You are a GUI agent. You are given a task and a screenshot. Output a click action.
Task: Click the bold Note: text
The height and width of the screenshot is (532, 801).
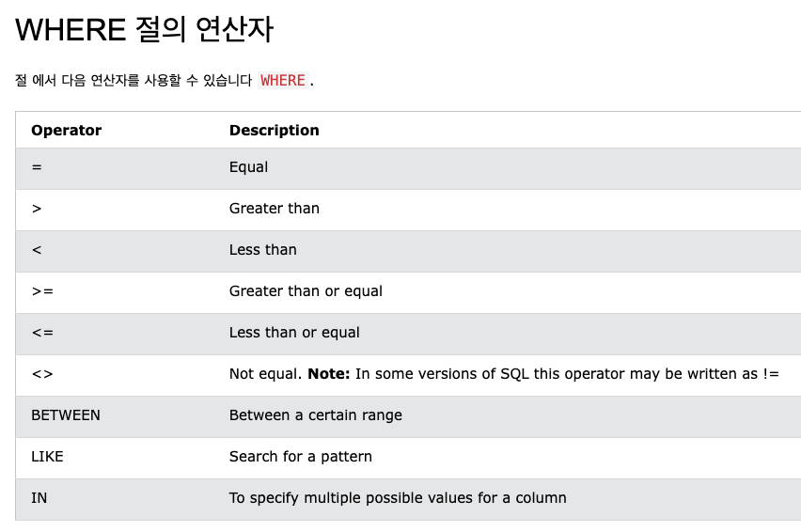pos(329,374)
